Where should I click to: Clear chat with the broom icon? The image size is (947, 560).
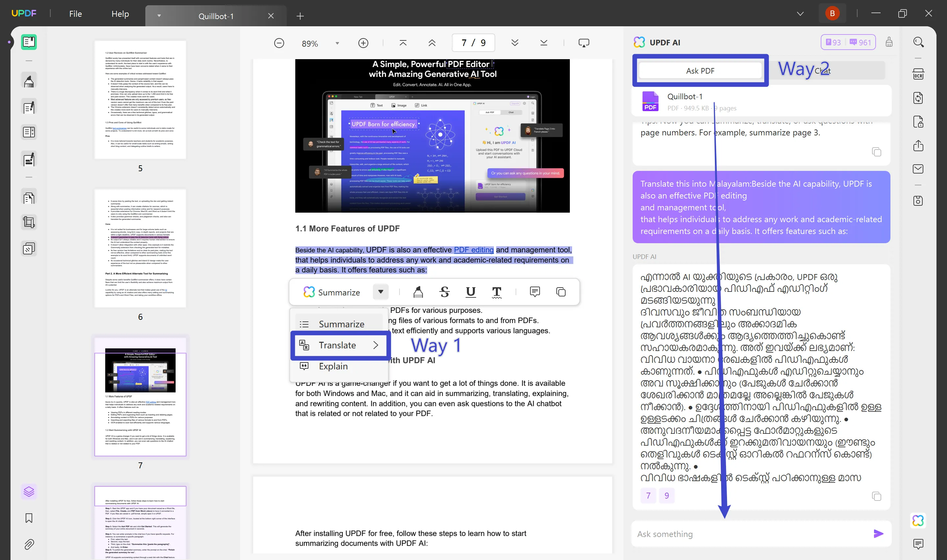tap(889, 42)
